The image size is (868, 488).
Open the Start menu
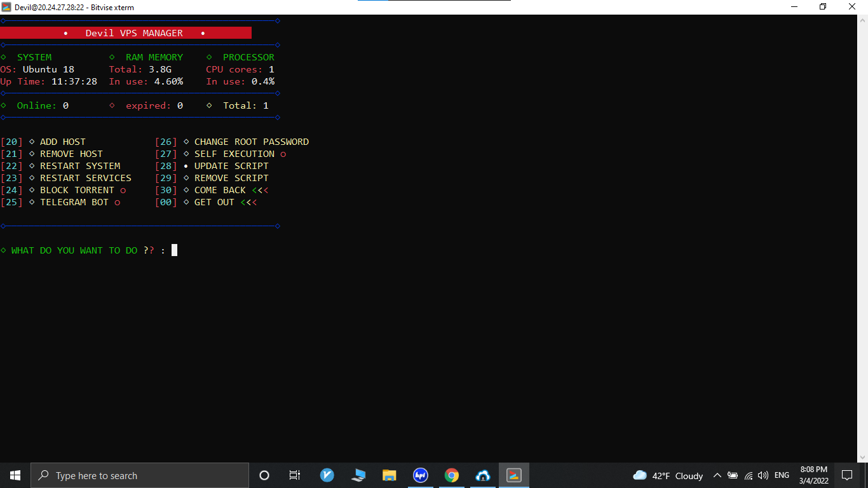point(15,475)
